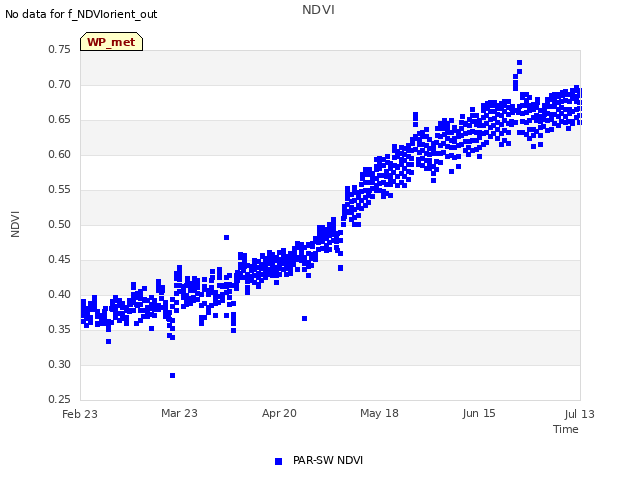Screen dimensions: 640x480
Task: Click the Feb 23 x-axis tick label
Action: pos(80,414)
